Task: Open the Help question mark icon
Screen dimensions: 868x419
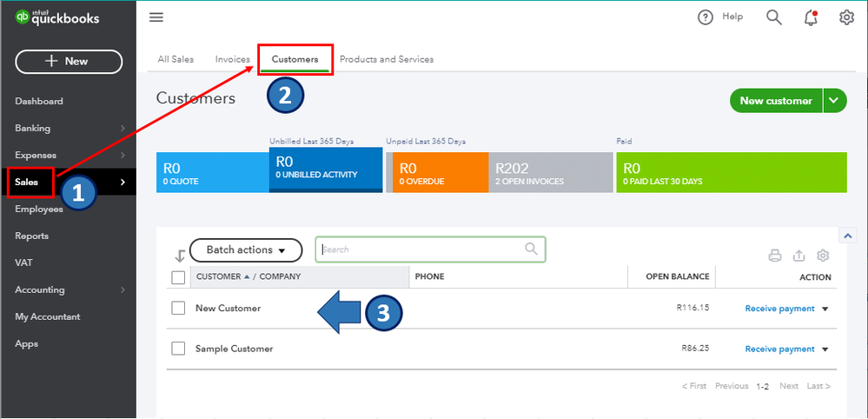Action: click(706, 17)
